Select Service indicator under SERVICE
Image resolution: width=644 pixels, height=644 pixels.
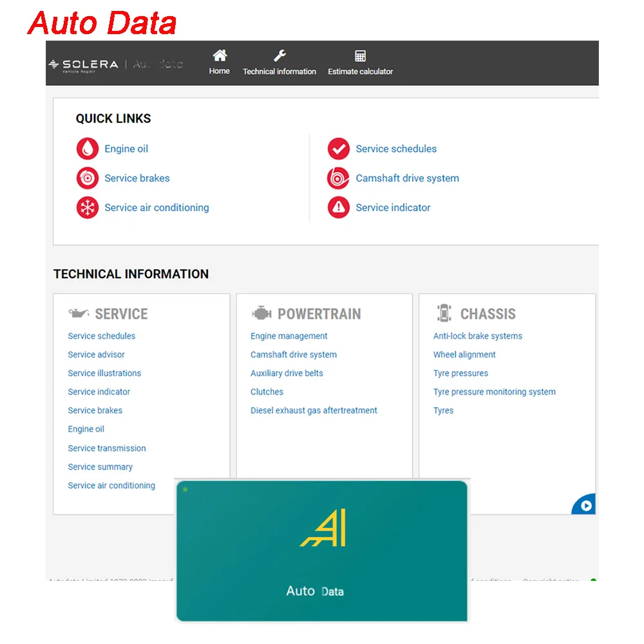tap(99, 392)
